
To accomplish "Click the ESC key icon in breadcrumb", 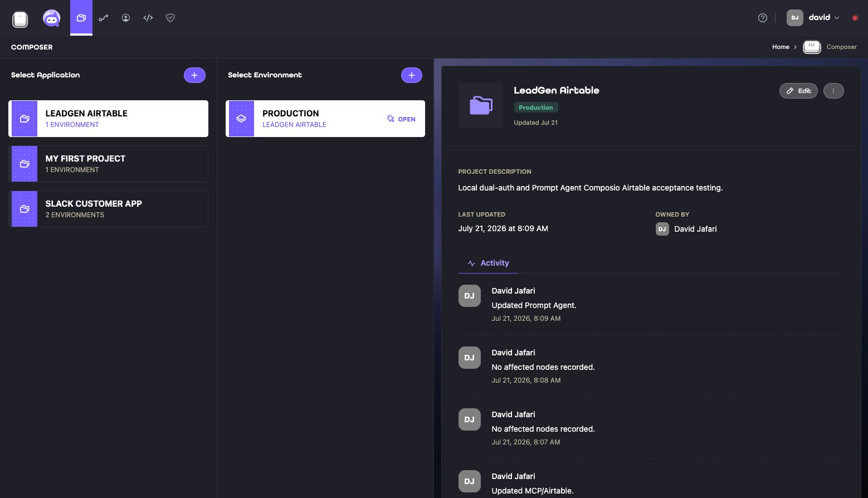I will point(812,47).
